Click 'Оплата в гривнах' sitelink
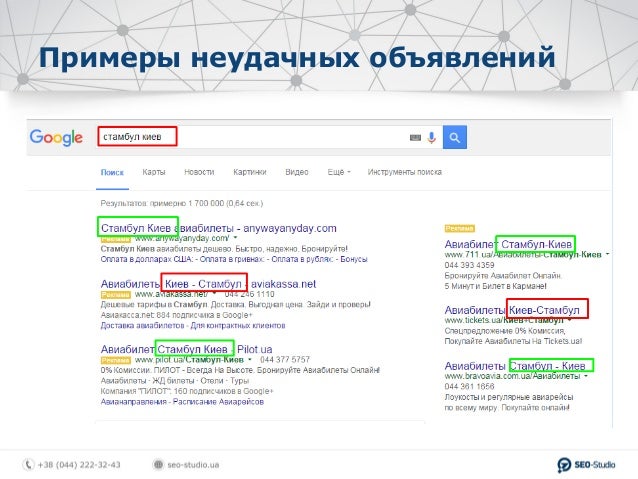Viewport: 638px width, 479px height. point(232,259)
